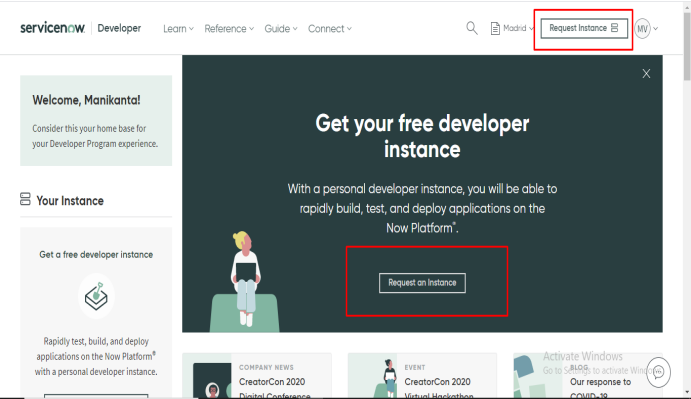This screenshot has height=399, width=691.
Task: Click the EVENT label
Action: [415, 367]
